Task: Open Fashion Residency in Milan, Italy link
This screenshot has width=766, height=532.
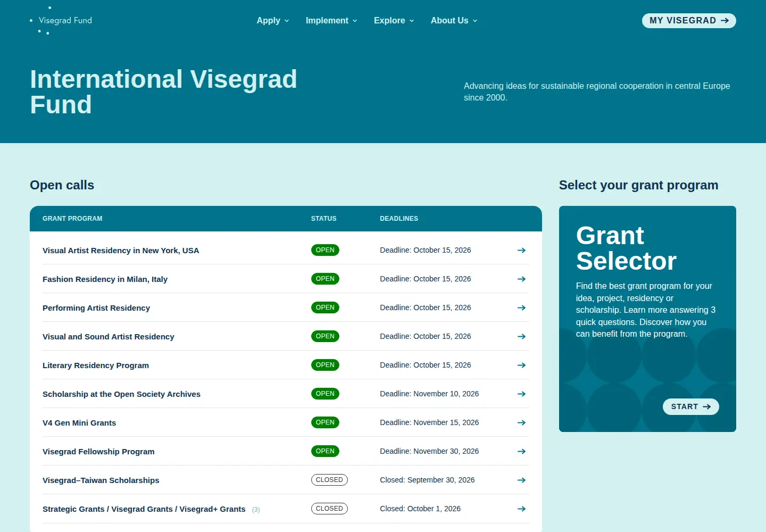Action: click(x=105, y=279)
